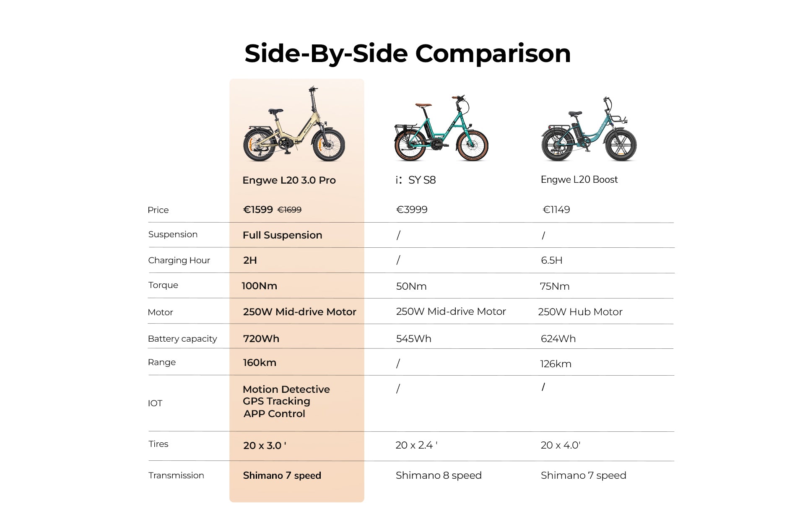This screenshot has width=805, height=532.
Task: Click the crossed-out €1699 original price
Action: [x=289, y=210]
